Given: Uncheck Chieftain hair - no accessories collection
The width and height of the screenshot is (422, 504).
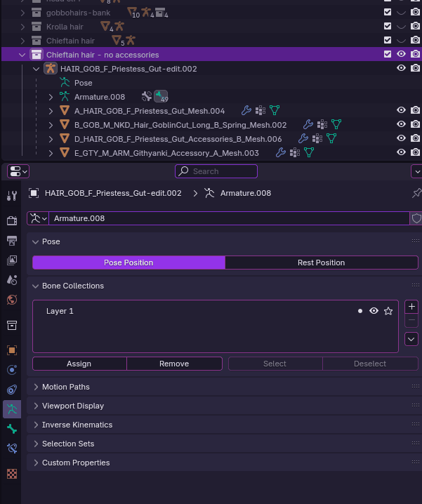Looking at the screenshot, I should [388, 54].
